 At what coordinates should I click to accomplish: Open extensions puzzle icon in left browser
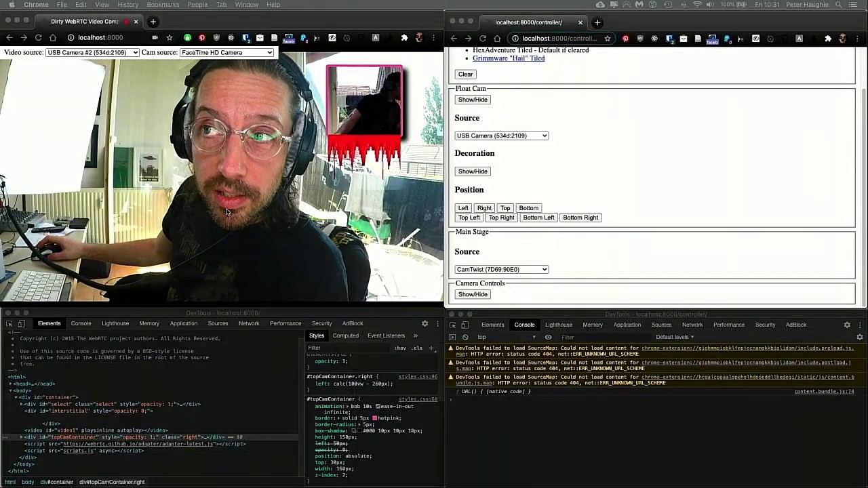404,38
